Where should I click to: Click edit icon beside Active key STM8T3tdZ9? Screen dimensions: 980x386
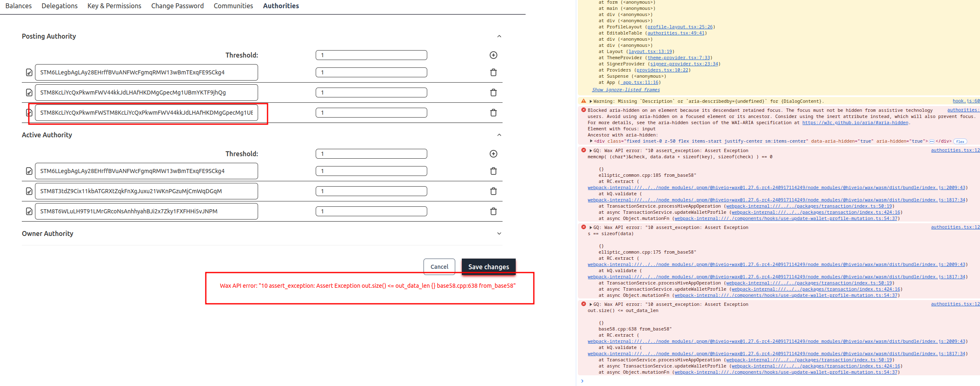[x=29, y=191]
